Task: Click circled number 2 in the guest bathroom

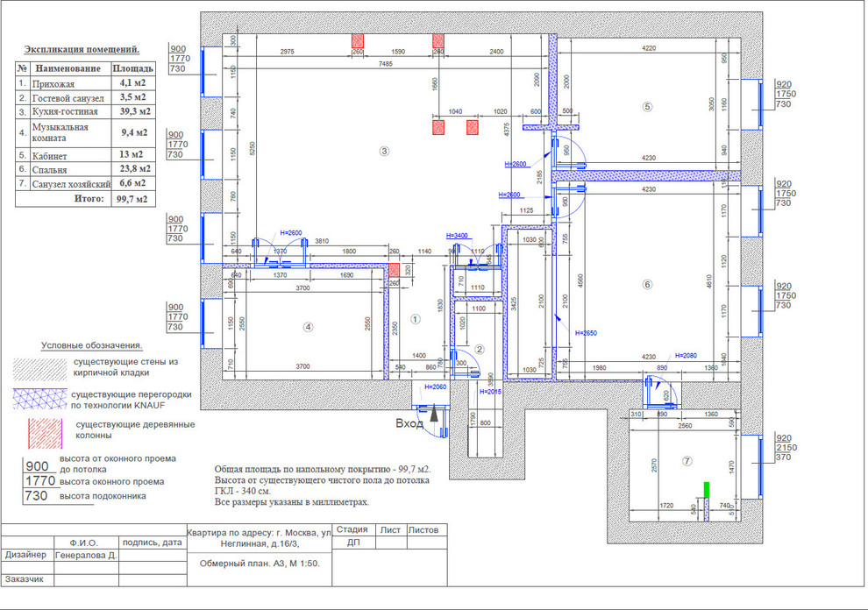Action: 479,349
